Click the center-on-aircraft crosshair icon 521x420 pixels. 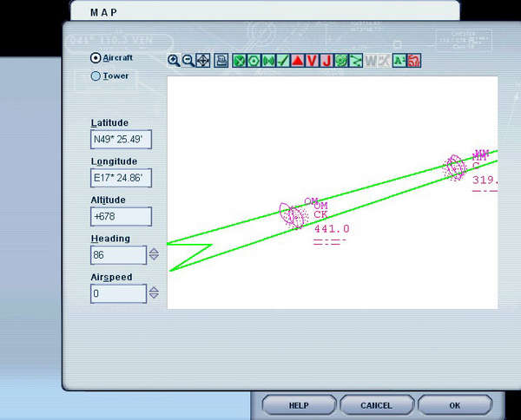[x=203, y=61]
